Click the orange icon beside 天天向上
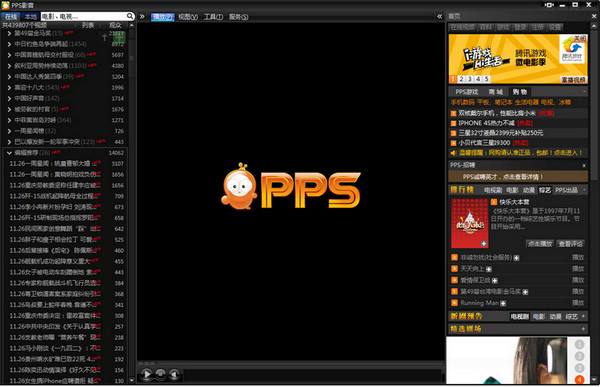This screenshot has height=387, width=600. [454, 269]
